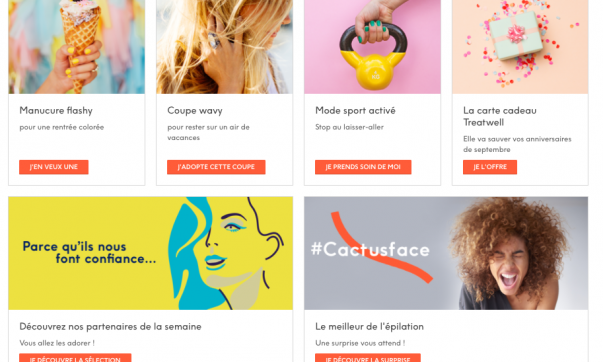Click 'Découvrez nos partenaires de la semaine' heading
This screenshot has width=603, height=362.
click(x=110, y=327)
